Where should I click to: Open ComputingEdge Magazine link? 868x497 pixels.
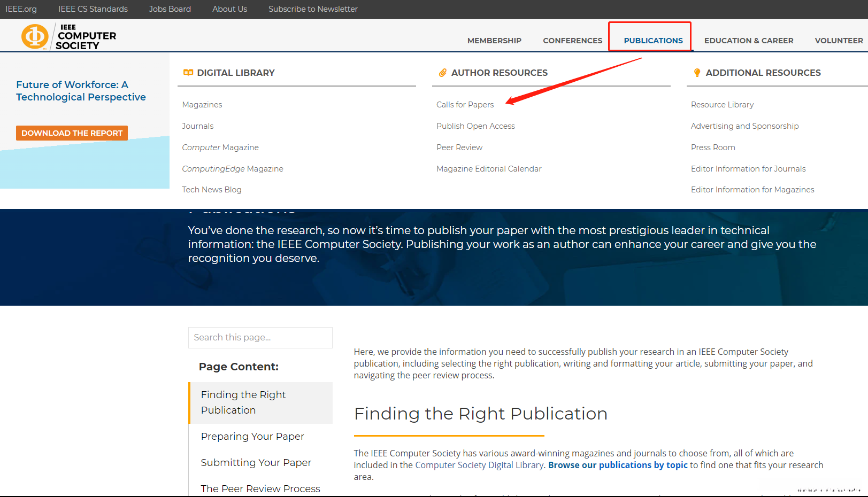(233, 169)
